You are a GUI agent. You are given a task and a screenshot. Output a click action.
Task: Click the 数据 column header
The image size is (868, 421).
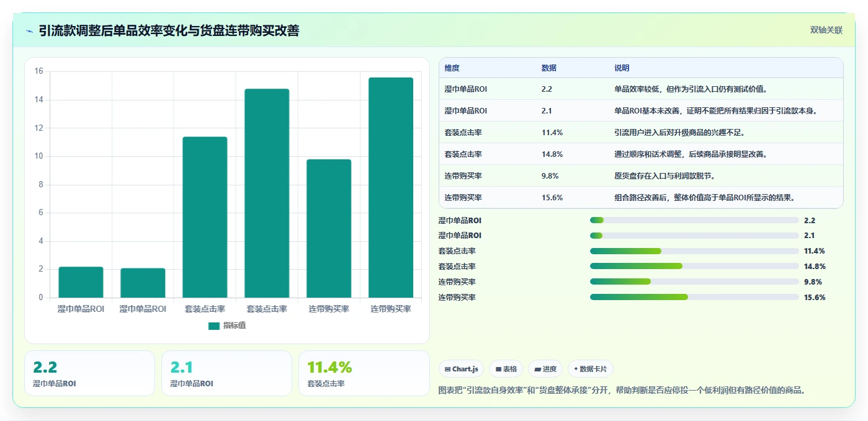click(x=548, y=68)
